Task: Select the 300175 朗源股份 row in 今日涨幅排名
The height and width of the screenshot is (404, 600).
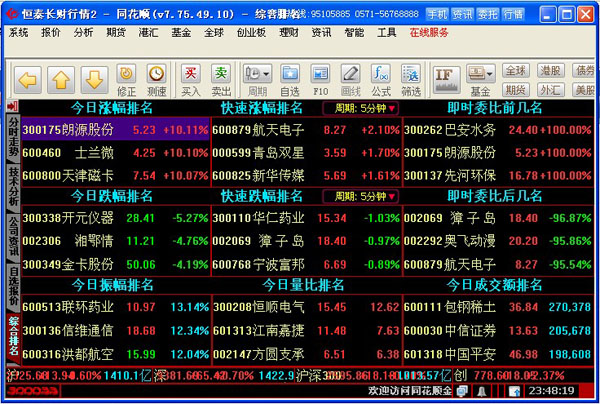Action: (116, 130)
